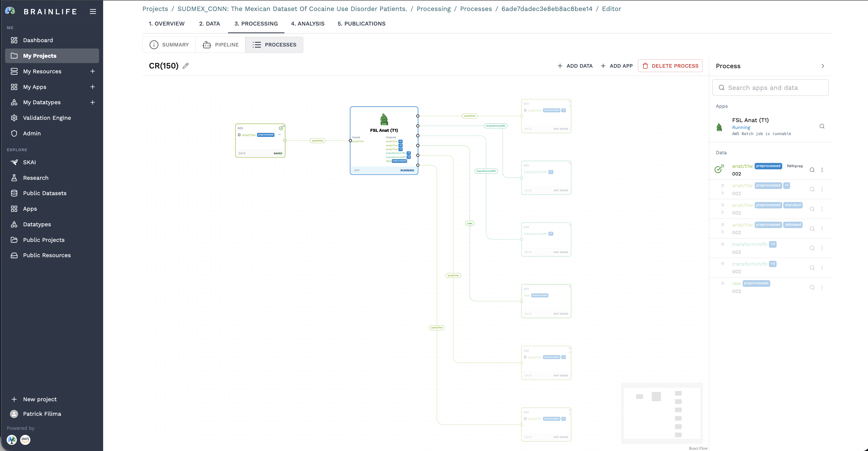Open options for raw preprocessed row
This screenshot has width=868, height=451.
(822, 287)
